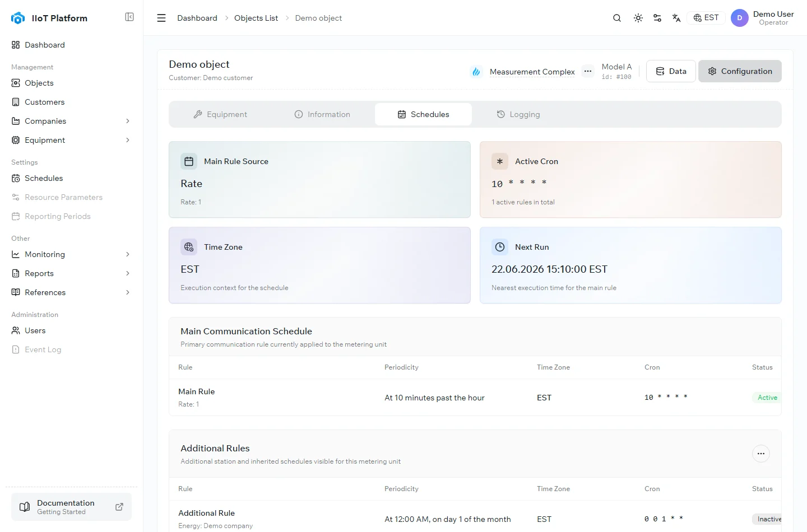Click the Documentation external link icon
Image resolution: width=807 pixels, height=532 pixels.
coord(119,507)
